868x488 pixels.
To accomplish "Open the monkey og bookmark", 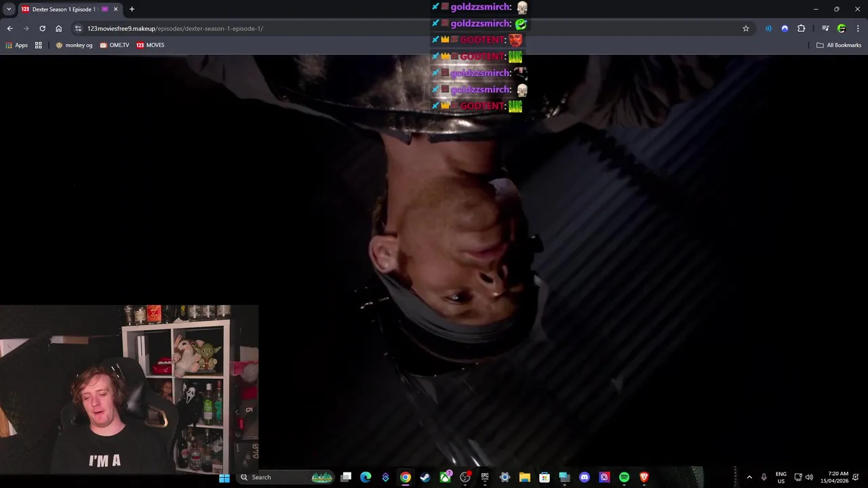I will coord(74,45).
